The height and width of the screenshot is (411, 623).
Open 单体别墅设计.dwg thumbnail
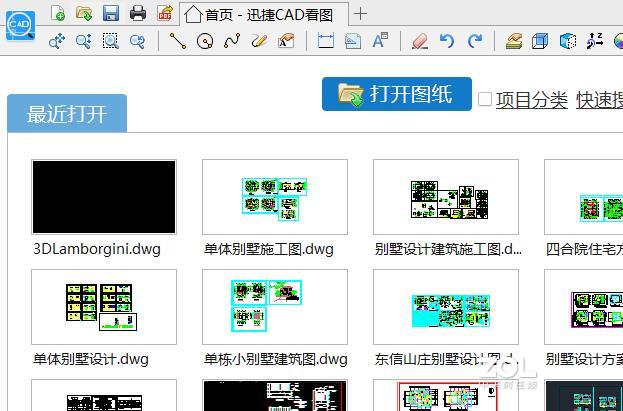click(x=104, y=307)
